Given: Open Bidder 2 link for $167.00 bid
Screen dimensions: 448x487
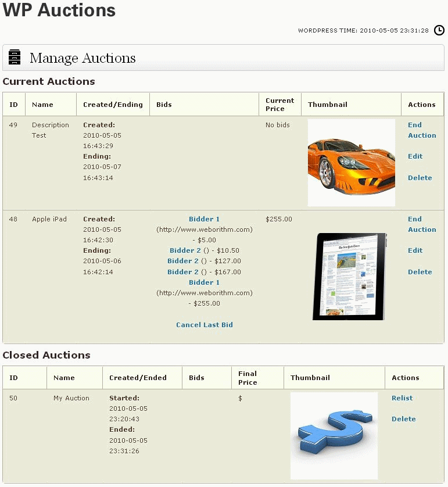Looking at the screenshot, I should [182, 272].
